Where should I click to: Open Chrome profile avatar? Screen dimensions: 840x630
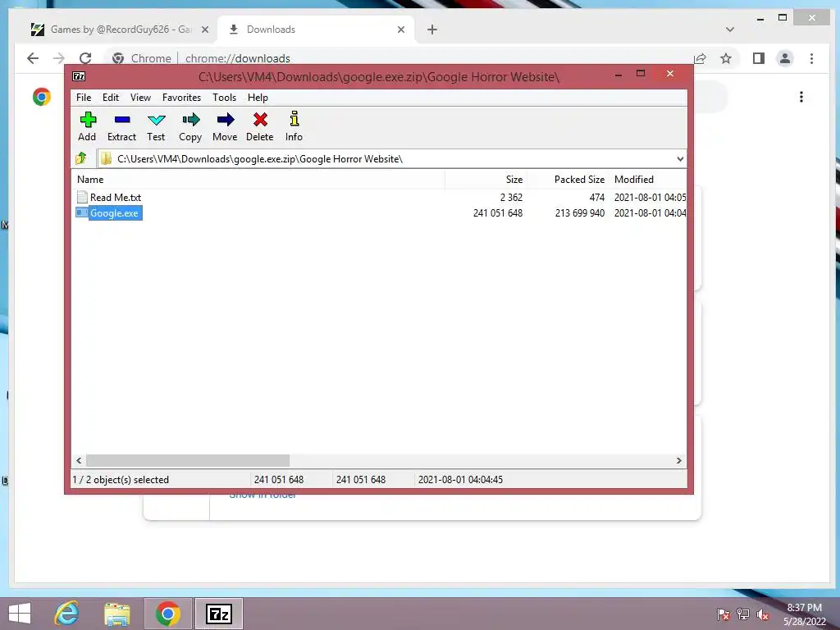[785, 58]
